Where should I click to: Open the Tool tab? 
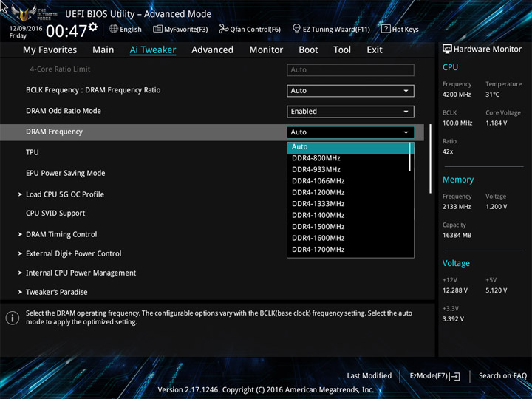[342, 50]
